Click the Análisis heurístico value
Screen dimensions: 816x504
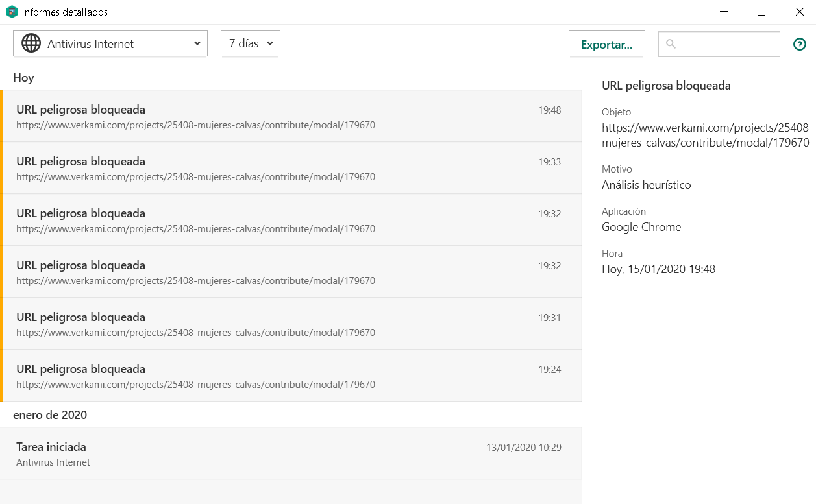647,185
